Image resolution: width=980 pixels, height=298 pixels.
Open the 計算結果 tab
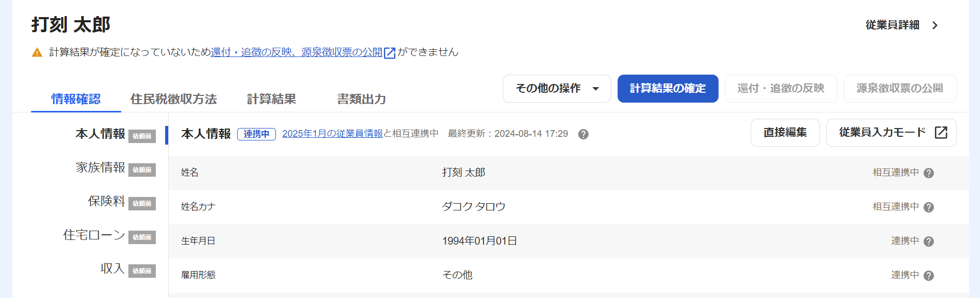271,99
